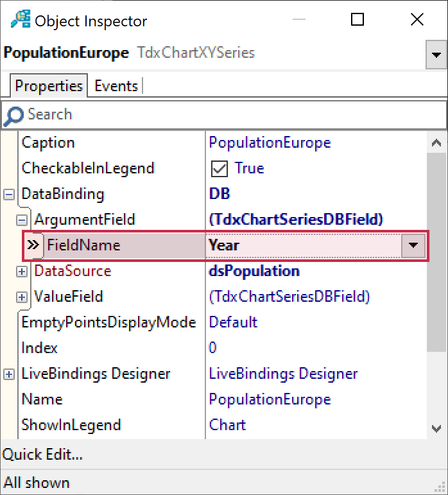Expand the LiveBindings Designer node

(9, 374)
